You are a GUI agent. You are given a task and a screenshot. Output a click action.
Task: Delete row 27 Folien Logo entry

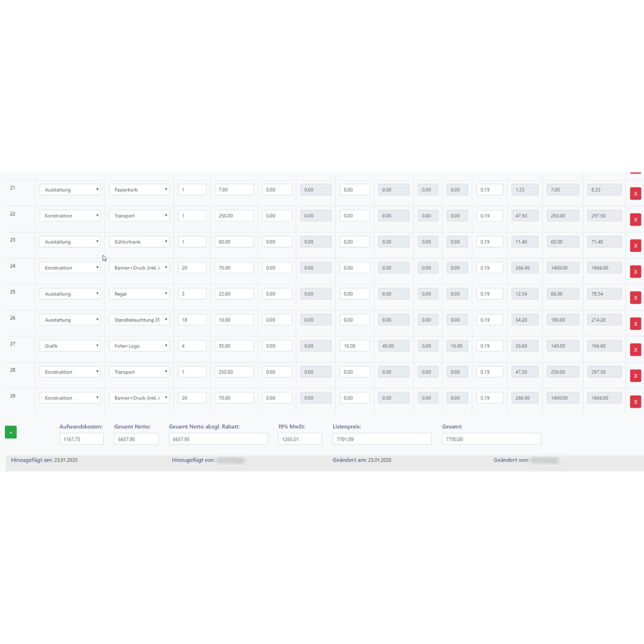[635, 350]
